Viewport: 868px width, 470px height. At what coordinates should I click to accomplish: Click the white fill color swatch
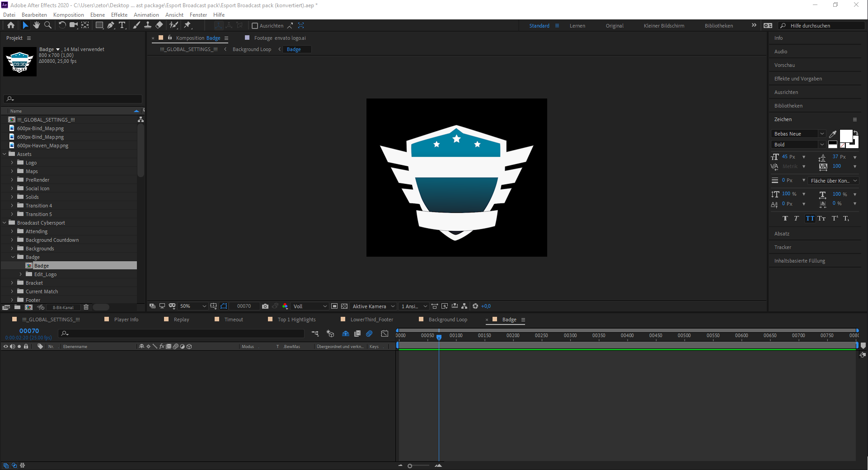pyautogui.click(x=846, y=136)
